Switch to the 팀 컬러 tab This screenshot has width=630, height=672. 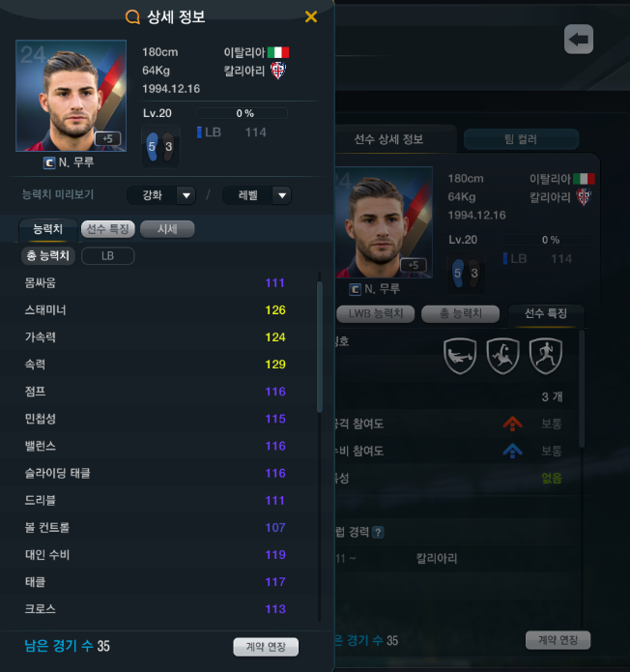(521, 139)
